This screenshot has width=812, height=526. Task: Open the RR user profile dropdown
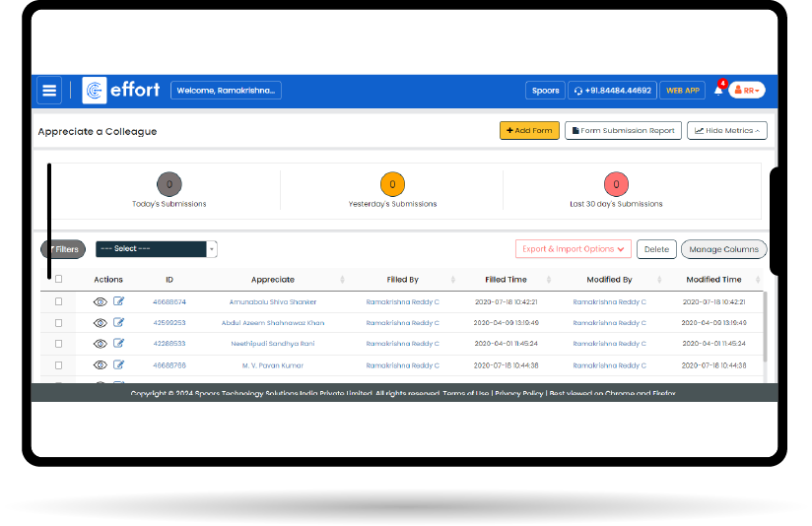click(747, 91)
